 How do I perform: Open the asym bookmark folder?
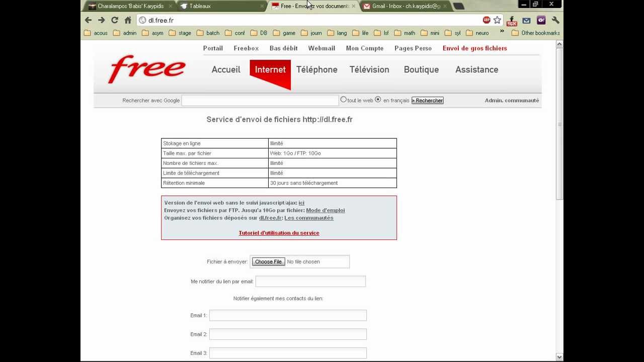(153, 33)
